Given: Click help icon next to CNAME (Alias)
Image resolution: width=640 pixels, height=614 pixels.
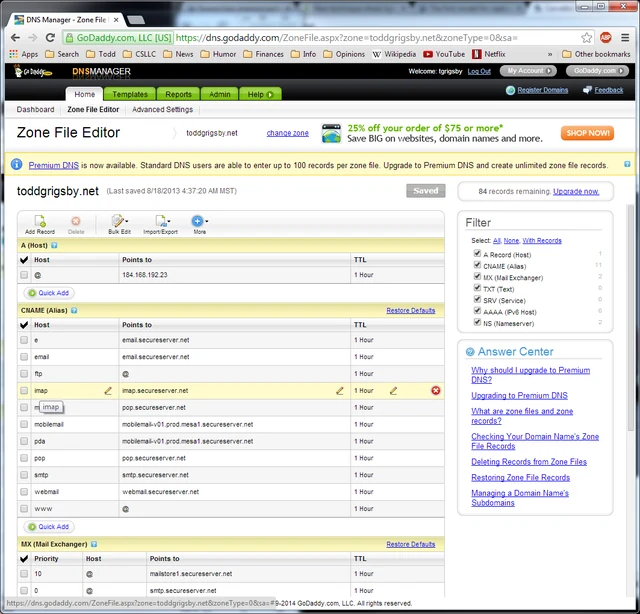Looking at the screenshot, I should coord(74,310).
